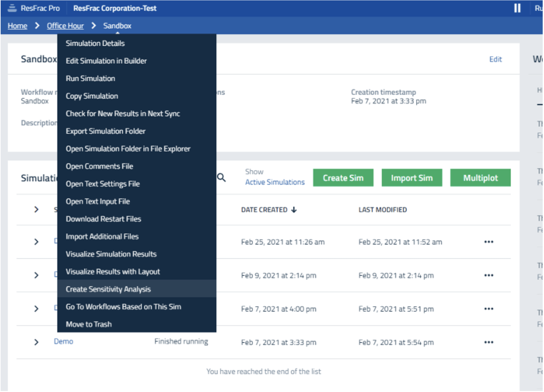Viewport: 544px width, 392px height.
Task: Click the Sandbox breadcrumb
Action: click(117, 26)
